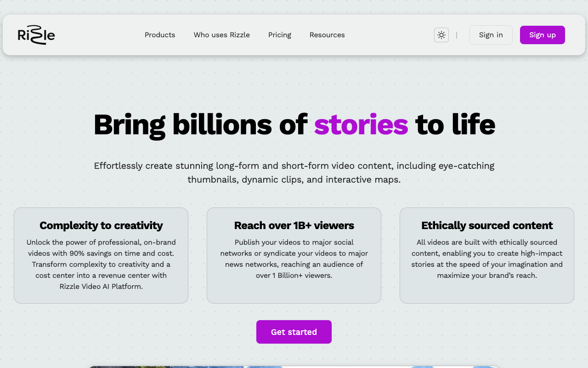Click the Reach over 1B+ viewers heading

click(294, 225)
